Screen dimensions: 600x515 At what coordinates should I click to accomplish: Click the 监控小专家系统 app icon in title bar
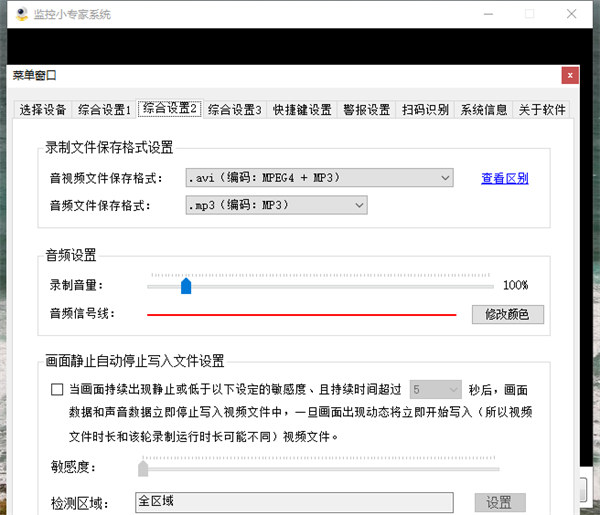(x=22, y=14)
